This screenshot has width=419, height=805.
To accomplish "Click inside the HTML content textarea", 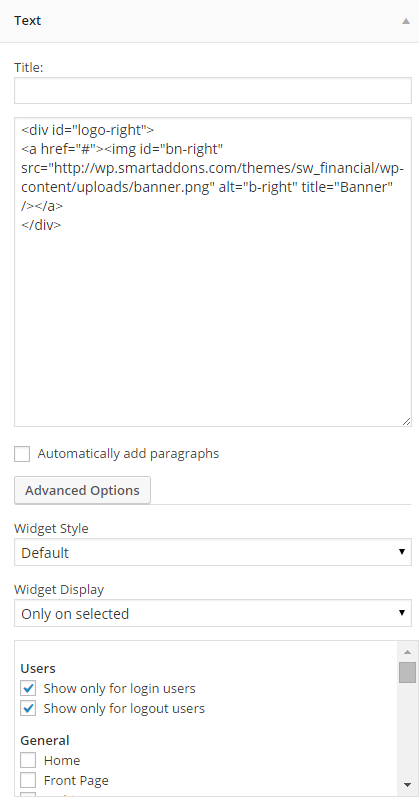I will tap(213, 272).
